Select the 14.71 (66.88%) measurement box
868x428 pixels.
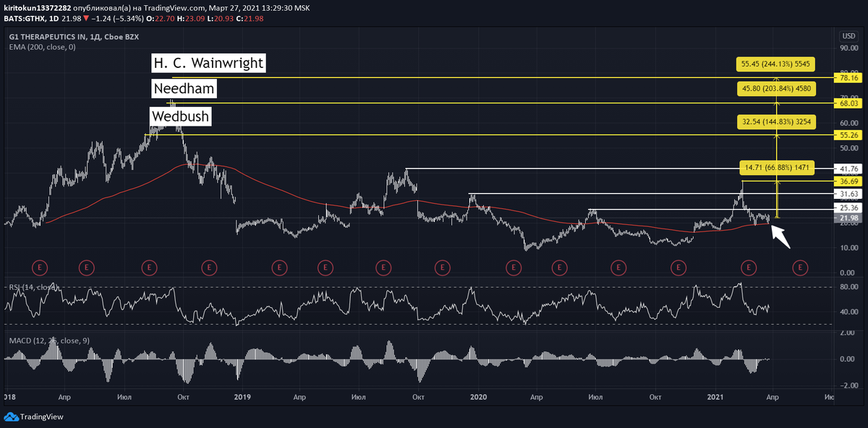[776, 167]
